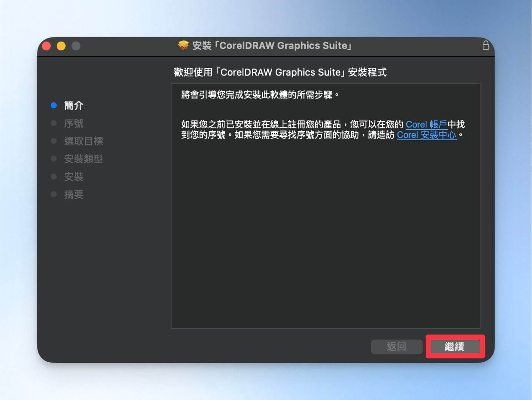Select the 序號 step in sidebar
The height and width of the screenshot is (400, 532).
click(x=74, y=123)
